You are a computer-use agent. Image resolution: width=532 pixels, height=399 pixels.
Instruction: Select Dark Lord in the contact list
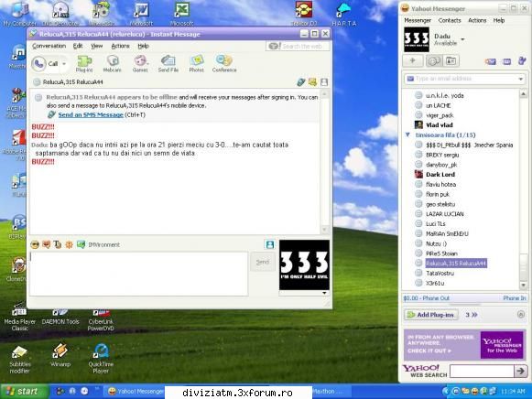(440, 175)
